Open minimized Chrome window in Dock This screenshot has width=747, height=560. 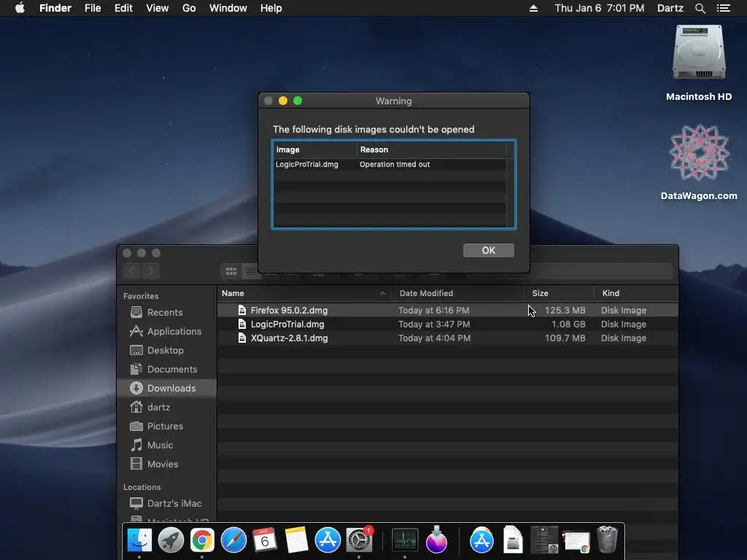(x=576, y=542)
